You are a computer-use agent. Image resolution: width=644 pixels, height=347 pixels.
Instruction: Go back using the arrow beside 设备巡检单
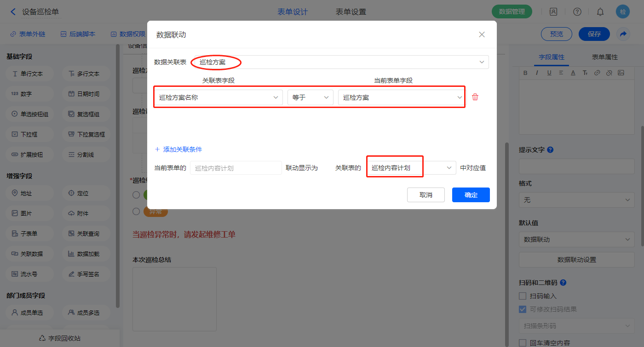(13, 12)
